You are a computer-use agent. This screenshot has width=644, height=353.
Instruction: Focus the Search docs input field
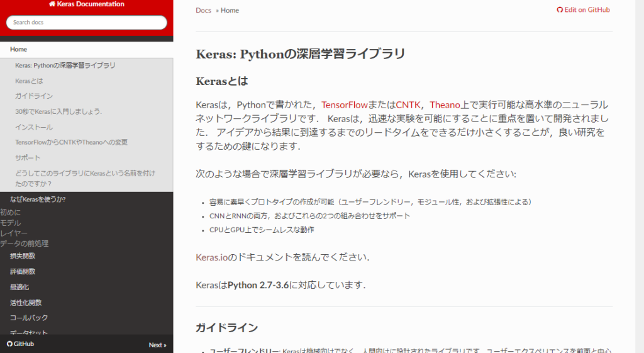87,23
